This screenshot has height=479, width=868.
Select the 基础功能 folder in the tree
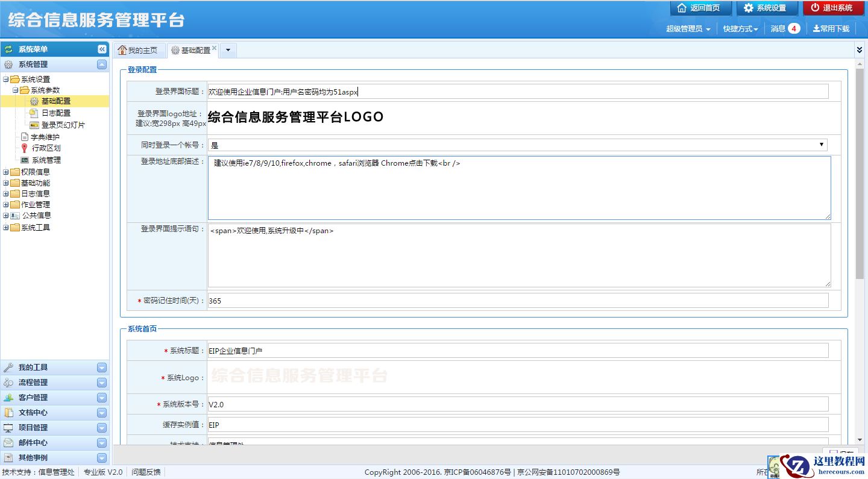point(36,183)
